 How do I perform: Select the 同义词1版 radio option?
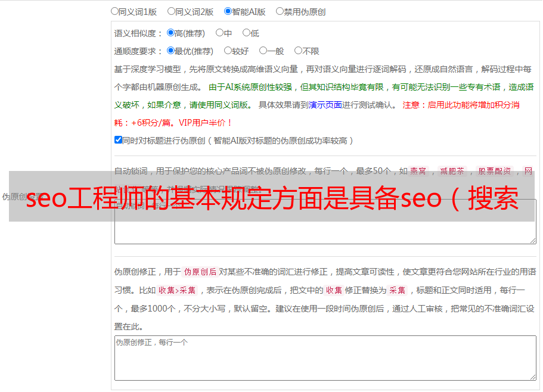point(114,11)
